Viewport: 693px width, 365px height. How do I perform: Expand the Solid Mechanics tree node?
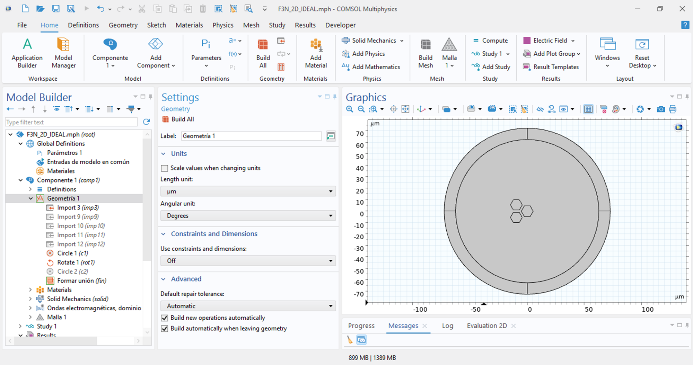(x=30, y=299)
